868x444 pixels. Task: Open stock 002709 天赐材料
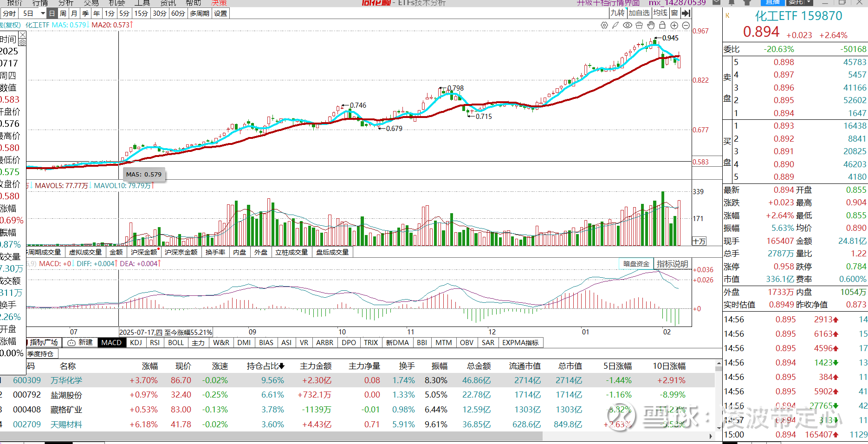357,424
